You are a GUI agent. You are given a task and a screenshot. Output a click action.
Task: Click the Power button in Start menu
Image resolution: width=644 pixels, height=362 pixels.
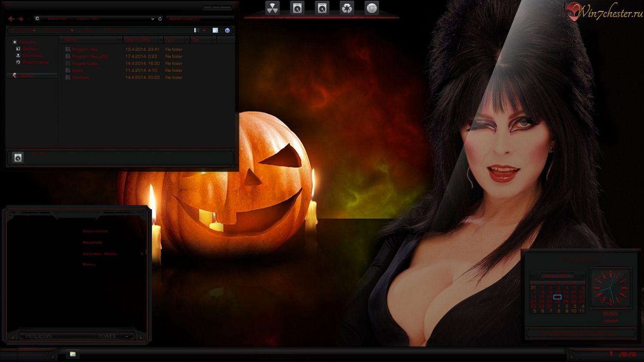[107, 336]
